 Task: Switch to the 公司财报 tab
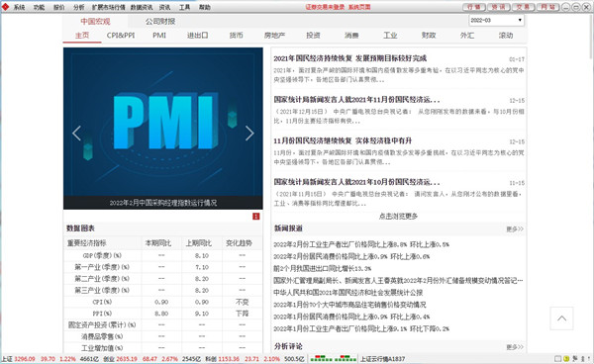pyautogui.click(x=160, y=21)
